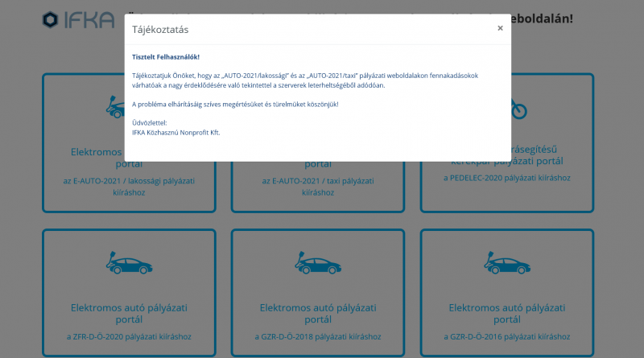Click the 'A probléma elhárításáig' sentence in dialog
Screen dimensions: 644x358
click(235, 105)
